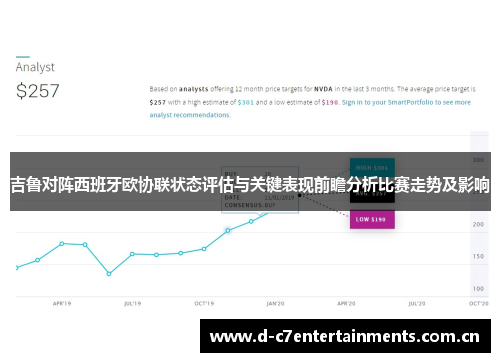Click the OCT'20 x-axis label
The height and width of the screenshot is (362, 500).
(479, 303)
